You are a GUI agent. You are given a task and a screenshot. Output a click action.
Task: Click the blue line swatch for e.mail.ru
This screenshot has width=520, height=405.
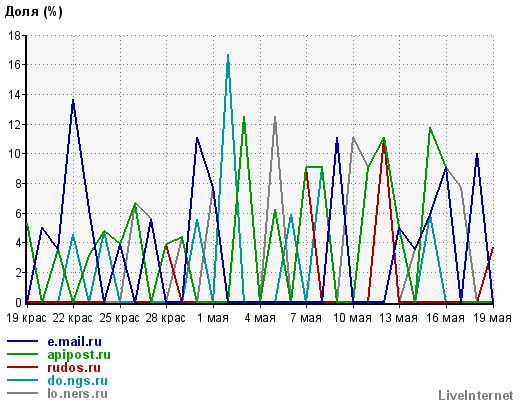(x=23, y=341)
